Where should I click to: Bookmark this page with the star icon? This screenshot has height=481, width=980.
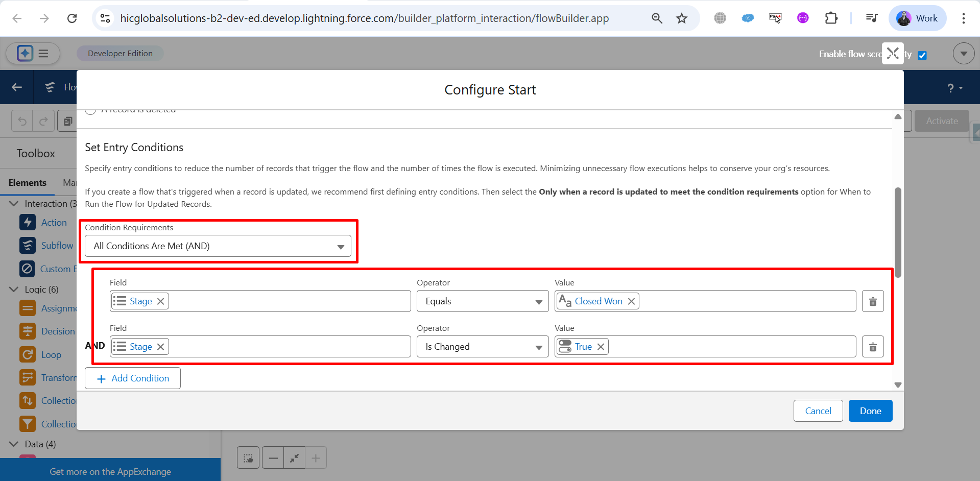pyautogui.click(x=682, y=18)
